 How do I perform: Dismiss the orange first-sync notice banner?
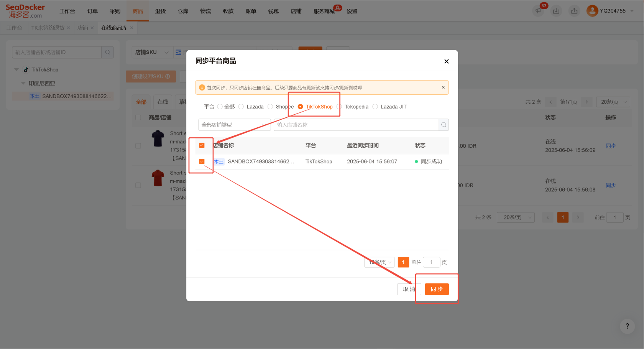pos(443,87)
